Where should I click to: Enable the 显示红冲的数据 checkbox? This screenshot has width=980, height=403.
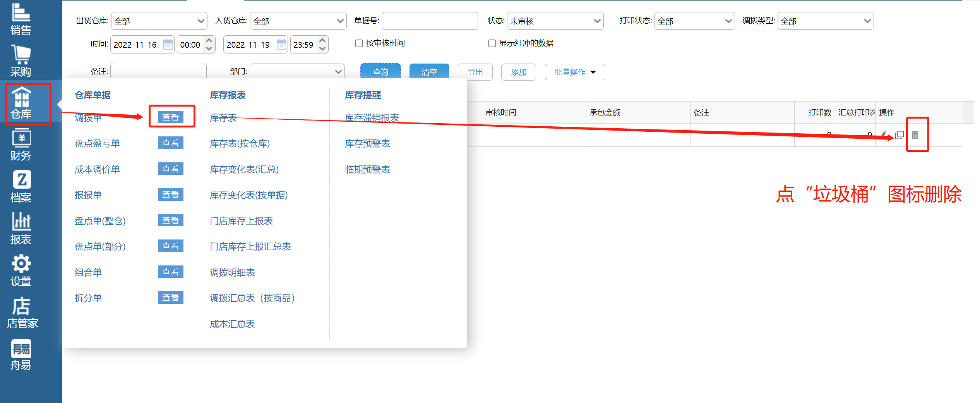492,43
